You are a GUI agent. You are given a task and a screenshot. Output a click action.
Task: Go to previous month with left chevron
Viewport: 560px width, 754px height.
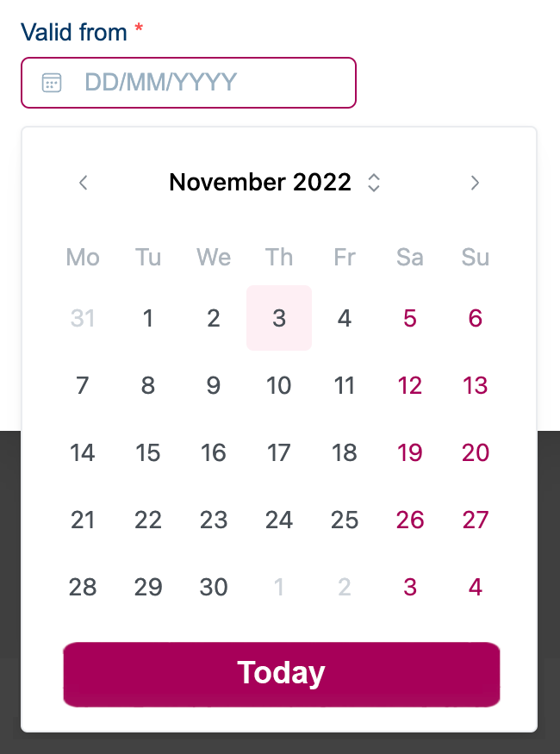83,183
